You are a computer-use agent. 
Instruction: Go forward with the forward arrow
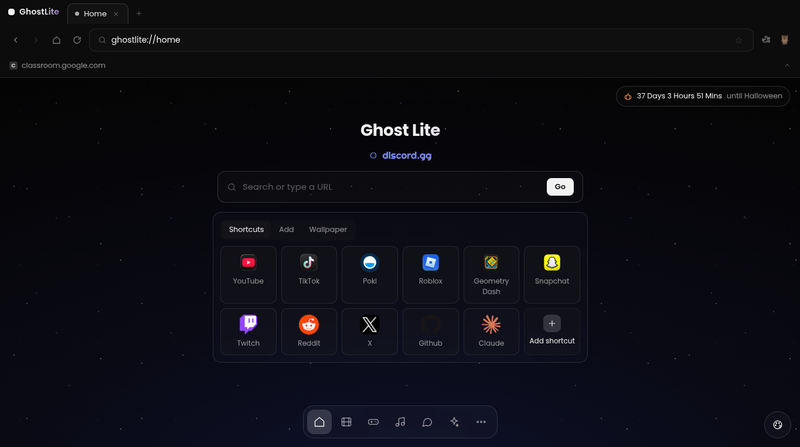[x=36, y=40]
